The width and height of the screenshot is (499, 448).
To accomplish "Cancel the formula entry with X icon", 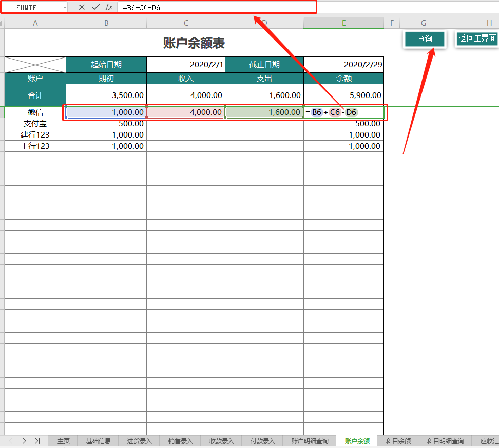I will click(x=82, y=7).
